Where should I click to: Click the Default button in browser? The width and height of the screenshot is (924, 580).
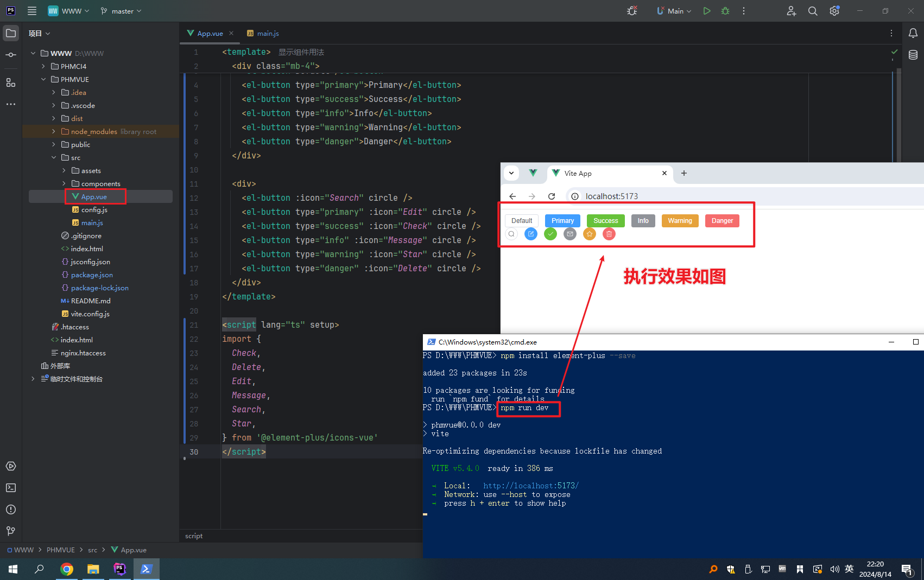(522, 221)
